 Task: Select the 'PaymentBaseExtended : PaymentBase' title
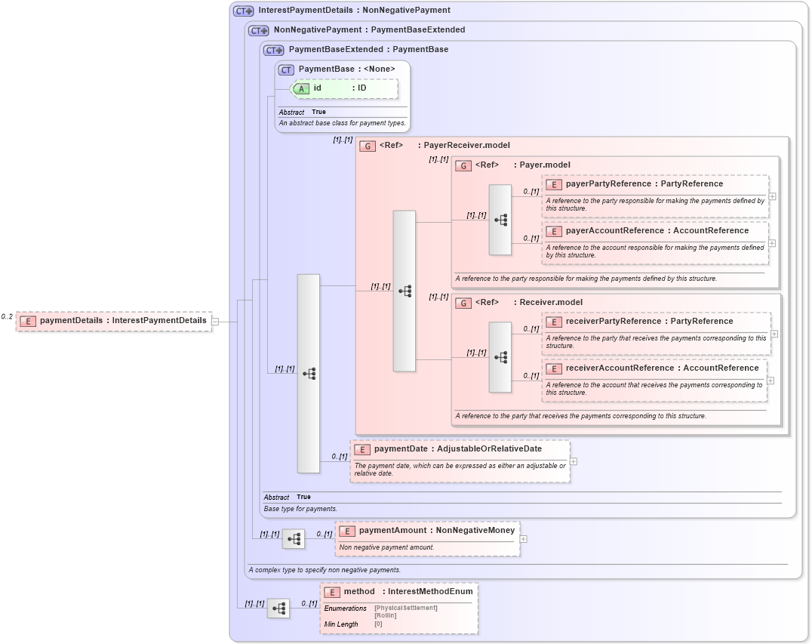pos(369,50)
